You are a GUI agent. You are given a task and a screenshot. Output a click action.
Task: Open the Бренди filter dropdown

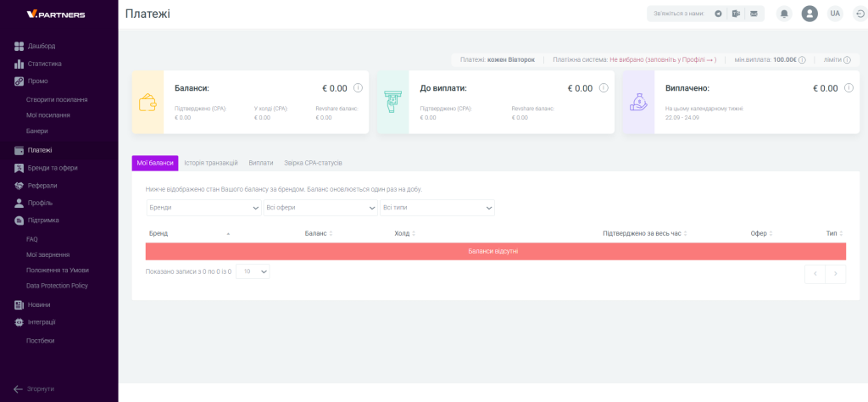click(x=203, y=208)
